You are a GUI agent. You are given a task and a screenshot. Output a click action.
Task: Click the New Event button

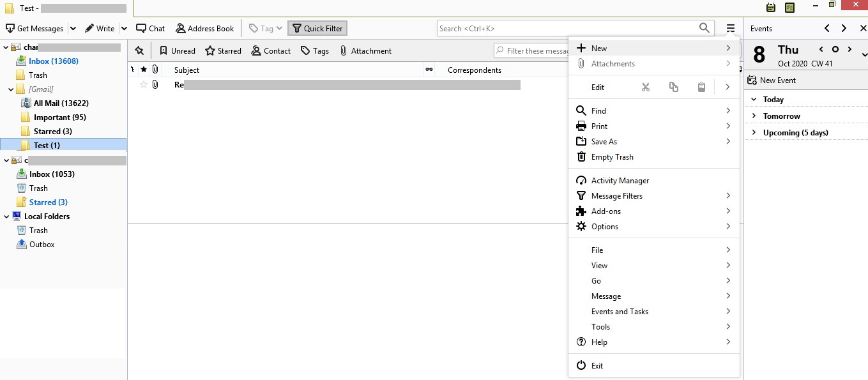(x=772, y=80)
